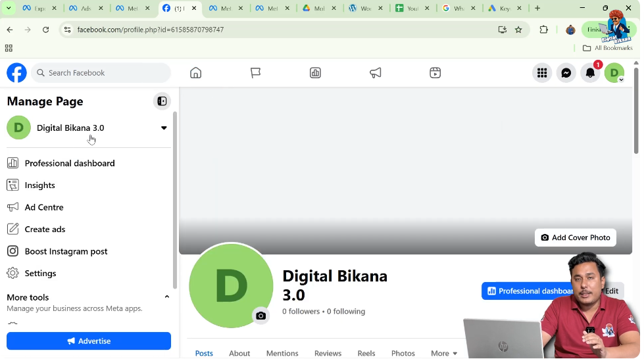The height and width of the screenshot is (359, 644).
Task: Open the Reels icon in top navigation
Action: click(x=435, y=73)
